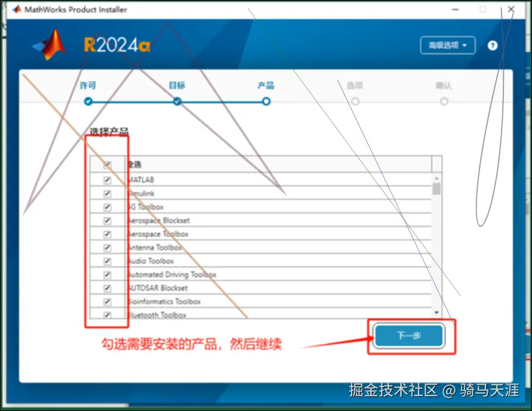Click the 全选 column header text
Screen dimensions: 532x411
[x=134, y=165]
